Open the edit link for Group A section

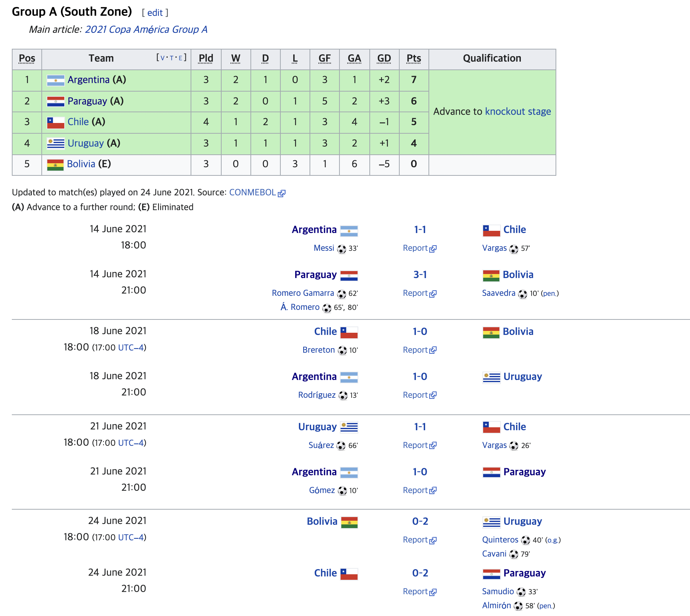coord(155,13)
